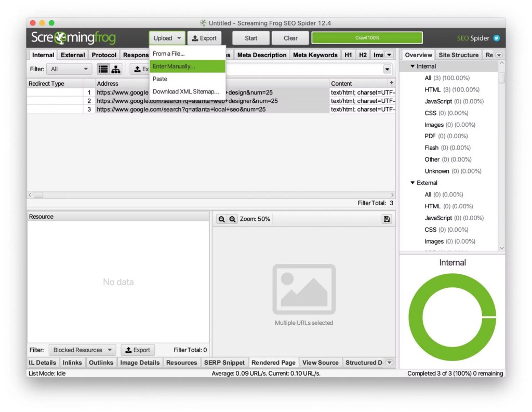Click the Screaming Frog logo

(x=73, y=38)
